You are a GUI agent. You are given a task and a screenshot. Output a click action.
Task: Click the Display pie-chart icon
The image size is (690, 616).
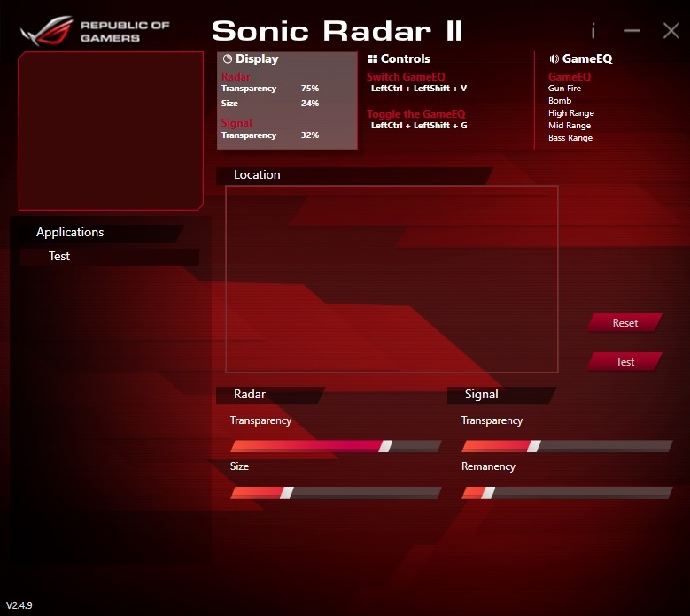[228, 58]
